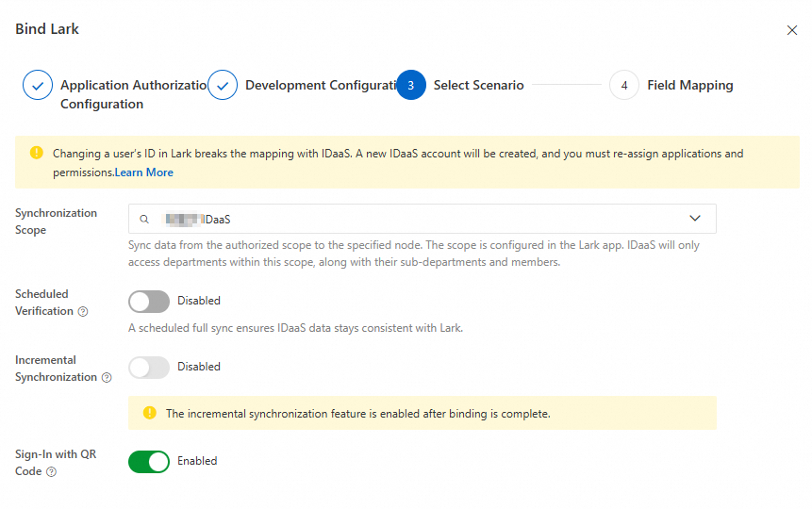Screen dimensions: 812x509
Task: Toggle the Incremental Synchronization switch
Action: pyautogui.click(x=149, y=367)
